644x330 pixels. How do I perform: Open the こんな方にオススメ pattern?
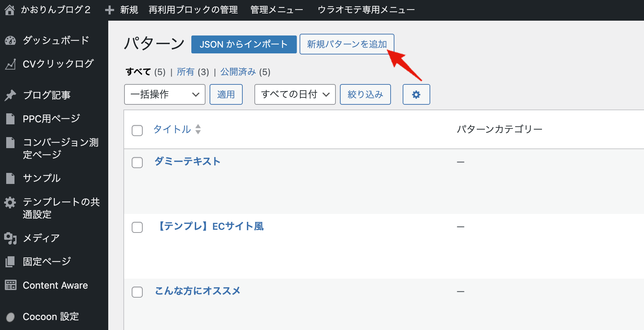(x=198, y=291)
